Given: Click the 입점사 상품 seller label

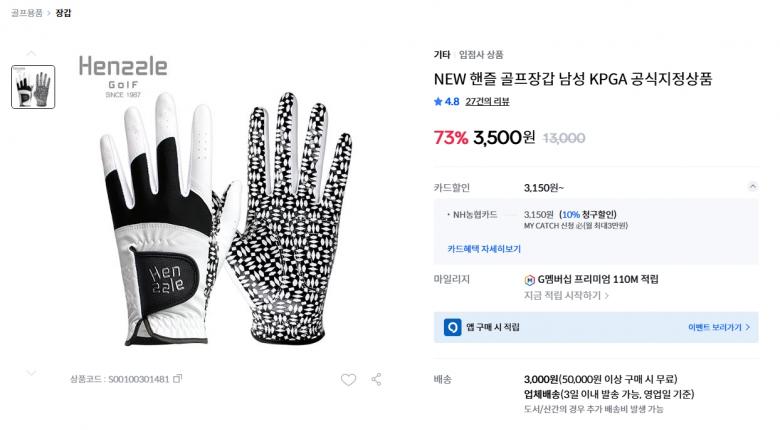Looking at the screenshot, I should (481, 54).
